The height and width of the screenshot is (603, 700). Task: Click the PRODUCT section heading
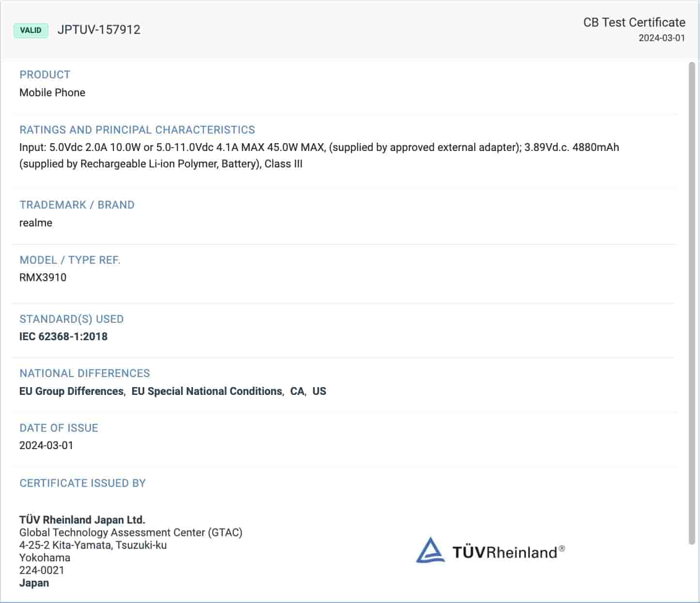point(45,75)
